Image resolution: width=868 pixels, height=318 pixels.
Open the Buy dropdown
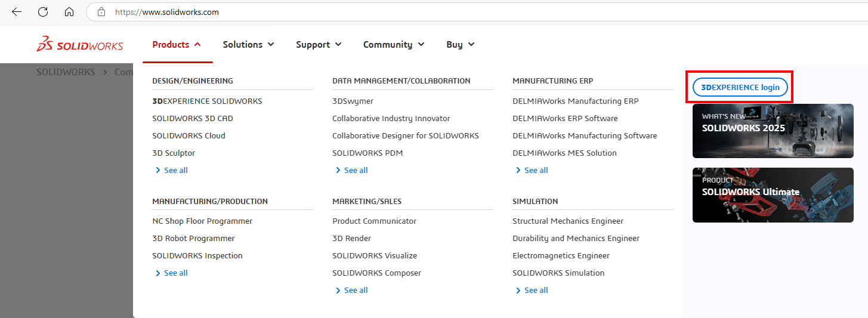tap(460, 45)
